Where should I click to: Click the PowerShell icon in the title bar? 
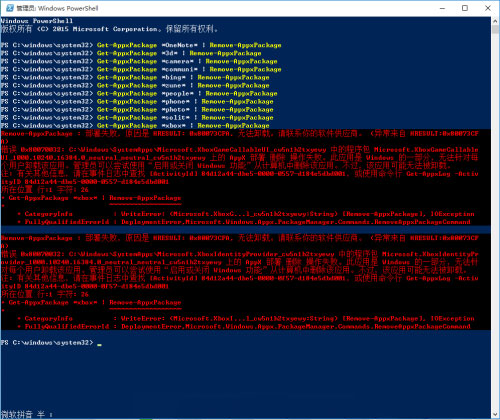10,8
